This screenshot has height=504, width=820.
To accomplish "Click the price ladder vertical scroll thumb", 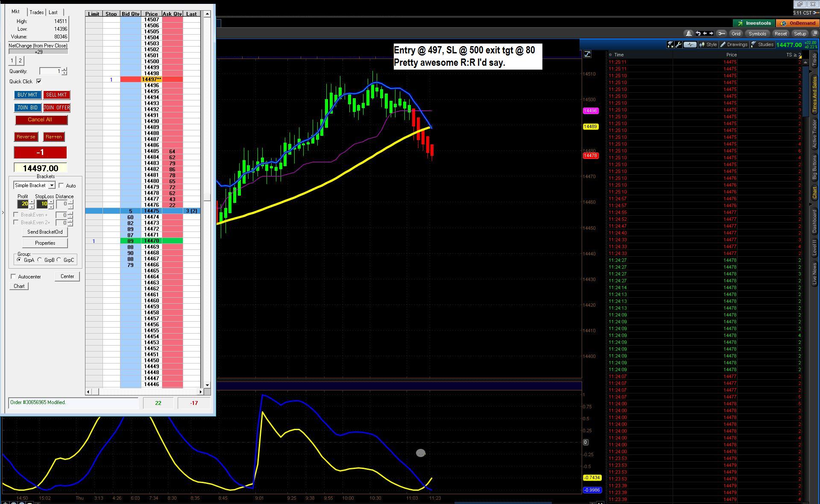I will [x=207, y=197].
